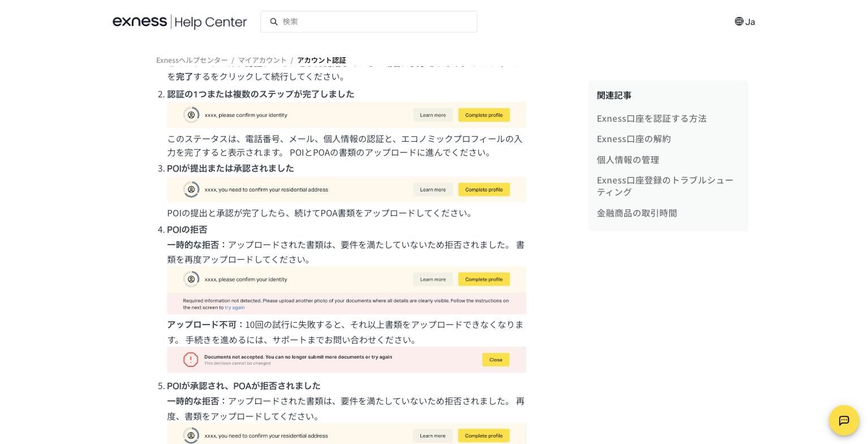Click heading POIの拒否
The width and height of the screenshot is (868, 444).
[187, 229]
